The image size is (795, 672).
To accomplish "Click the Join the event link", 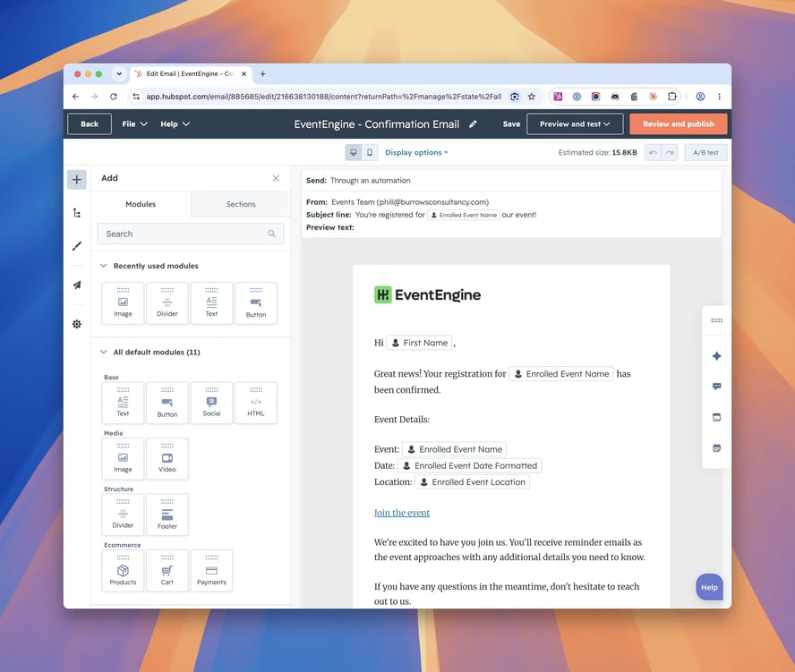I will coord(402,513).
